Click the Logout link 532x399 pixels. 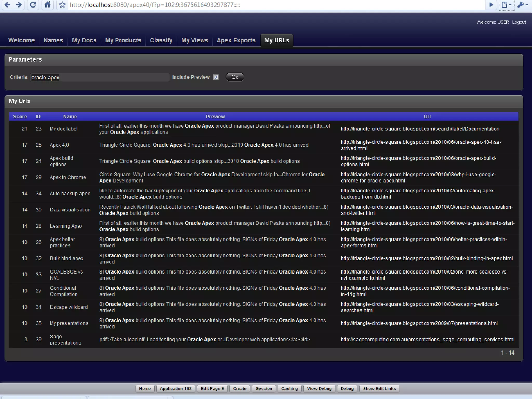pyautogui.click(x=519, y=22)
